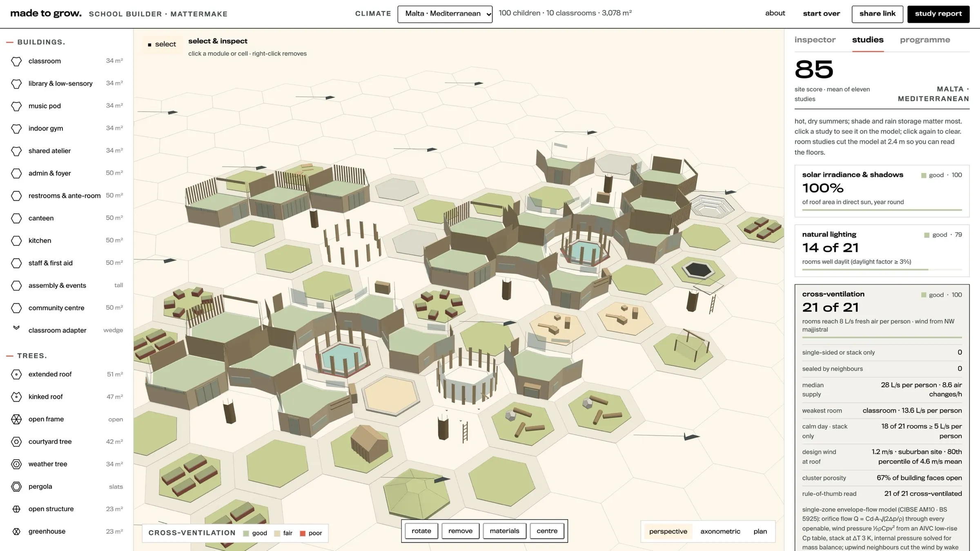Screen dimensions: 980x551
Task: Switch view to plan mode
Action: point(760,531)
